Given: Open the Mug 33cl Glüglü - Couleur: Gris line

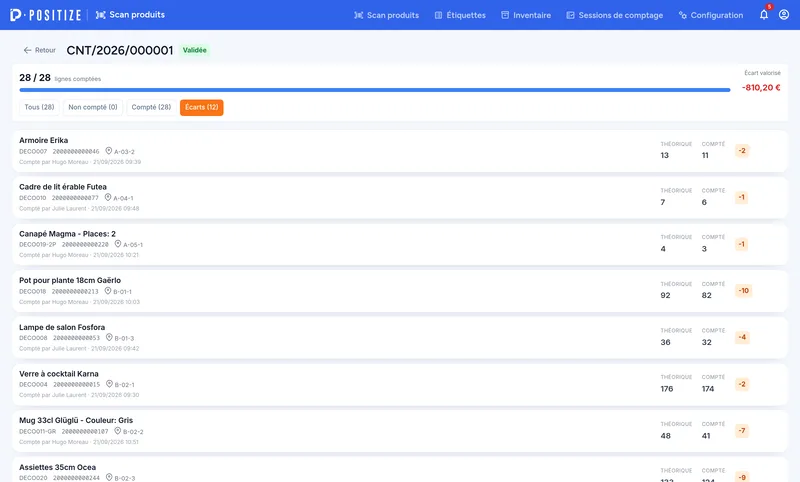Looking at the screenshot, I should coord(400,431).
